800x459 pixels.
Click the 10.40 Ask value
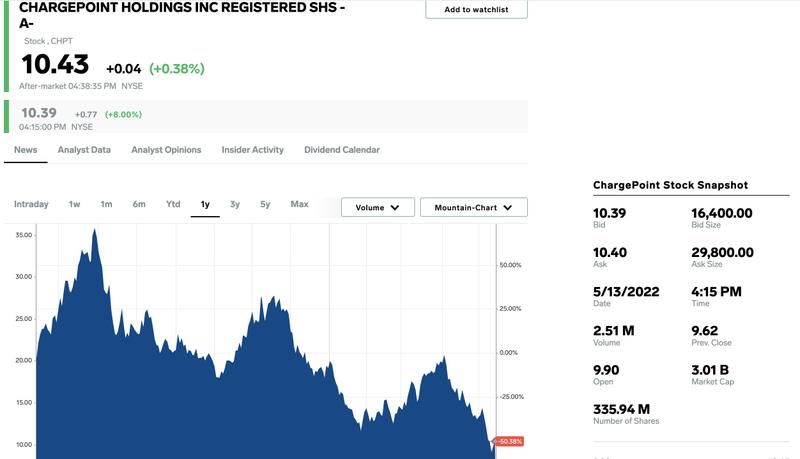pyautogui.click(x=610, y=252)
